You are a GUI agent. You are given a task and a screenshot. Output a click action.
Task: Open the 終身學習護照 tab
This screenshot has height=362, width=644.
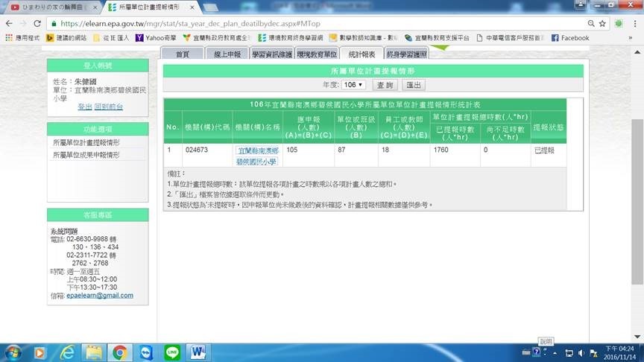[x=406, y=54]
